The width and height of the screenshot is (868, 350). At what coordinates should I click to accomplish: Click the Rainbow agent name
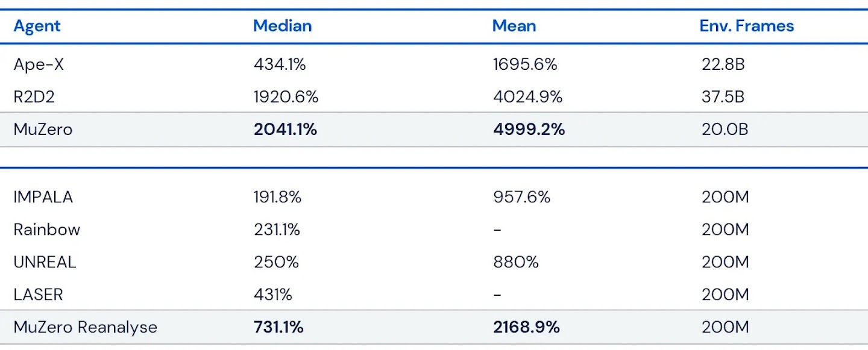[x=46, y=230]
